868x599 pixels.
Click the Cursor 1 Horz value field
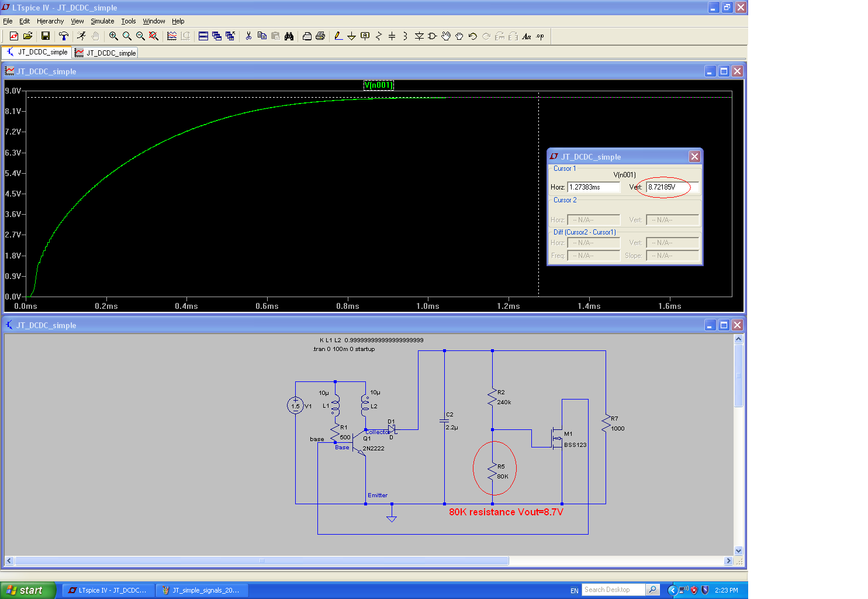tap(593, 187)
